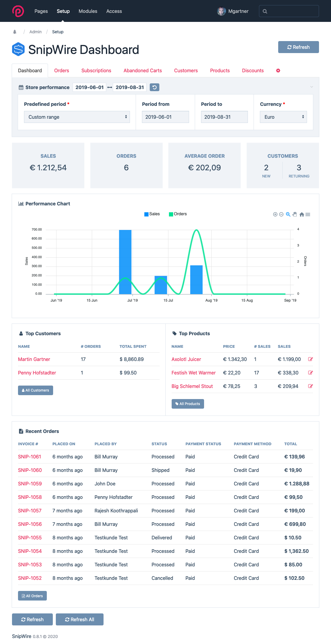The width and height of the screenshot is (331, 644).
Task: Toggle the Sales series legend
Action: (x=152, y=214)
